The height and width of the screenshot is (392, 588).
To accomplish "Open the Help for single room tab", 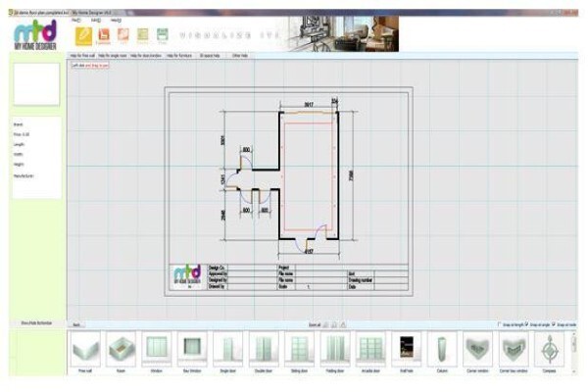I will tap(113, 56).
